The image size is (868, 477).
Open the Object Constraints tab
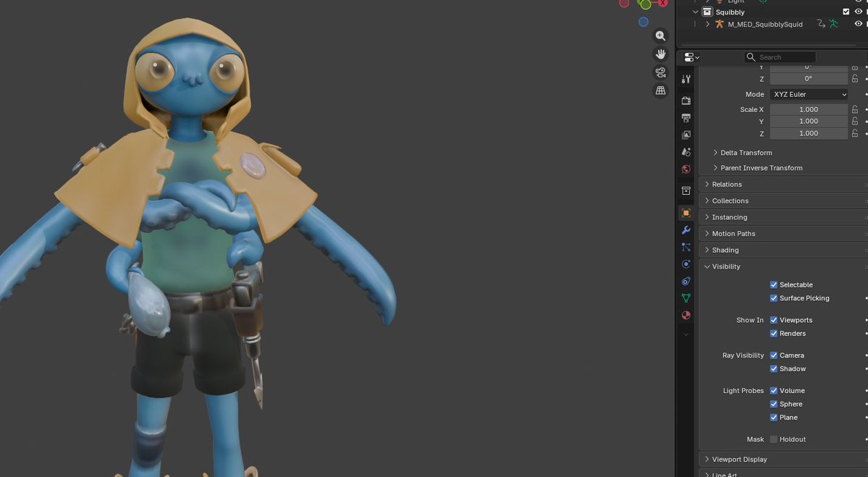[686, 282]
